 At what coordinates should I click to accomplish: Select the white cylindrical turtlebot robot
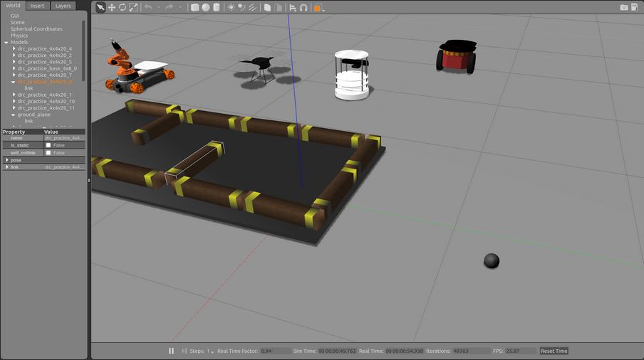click(x=352, y=75)
